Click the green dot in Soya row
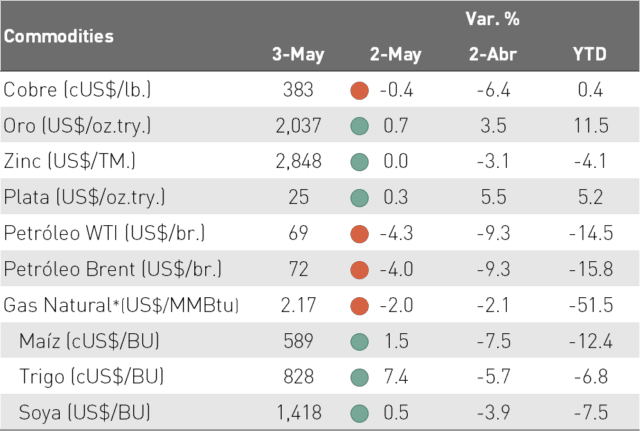This screenshot has height=431, width=640. (360, 413)
